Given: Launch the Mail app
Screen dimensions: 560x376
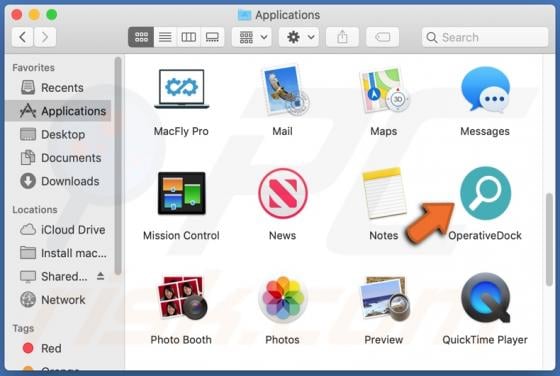Looking at the screenshot, I should point(285,90).
